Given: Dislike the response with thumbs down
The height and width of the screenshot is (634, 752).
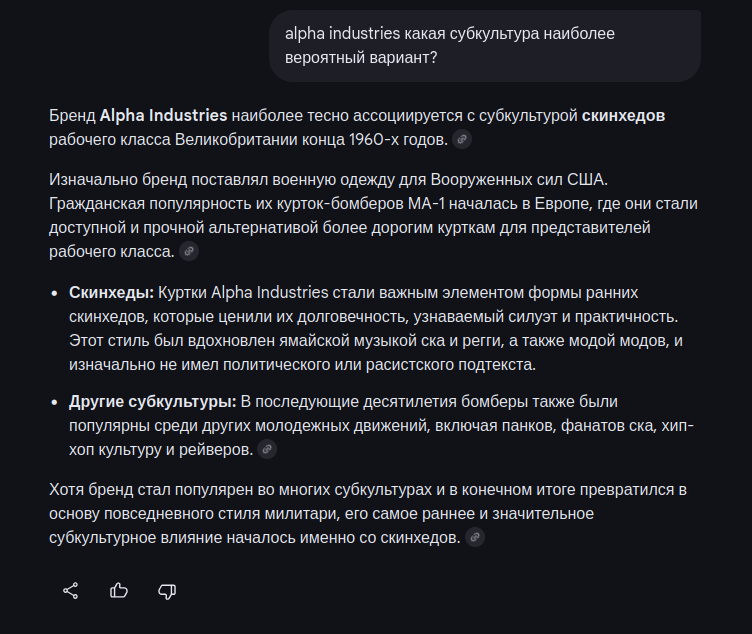Looking at the screenshot, I should point(167,590).
